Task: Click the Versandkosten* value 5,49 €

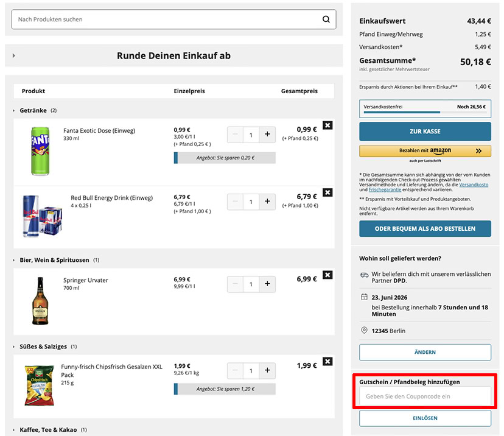Action: click(x=483, y=47)
